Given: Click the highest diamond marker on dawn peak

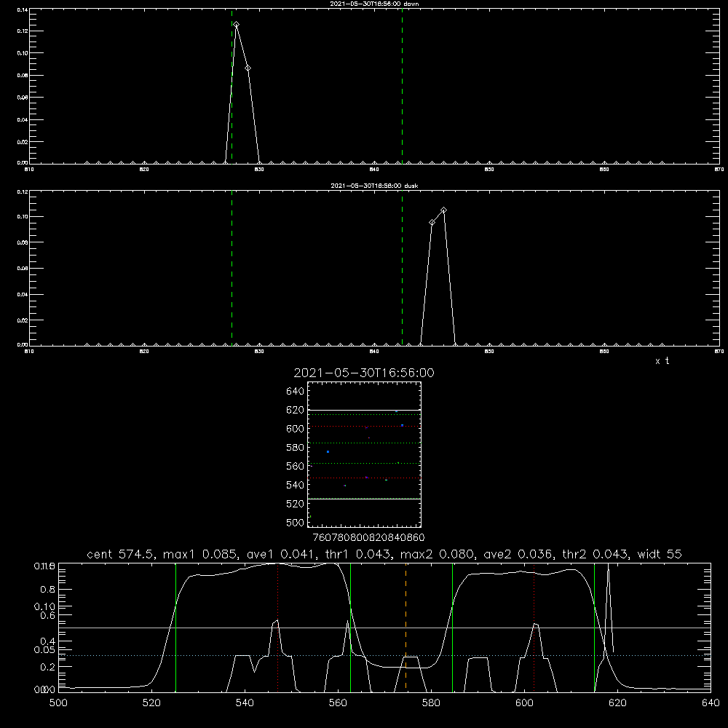Looking at the screenshot, I should (237, 25).
